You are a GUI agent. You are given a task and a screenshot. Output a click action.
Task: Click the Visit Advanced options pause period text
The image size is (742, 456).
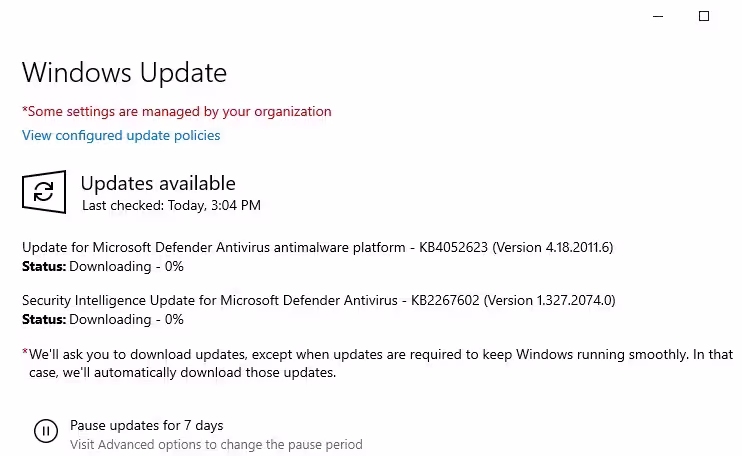coord(215,444)
